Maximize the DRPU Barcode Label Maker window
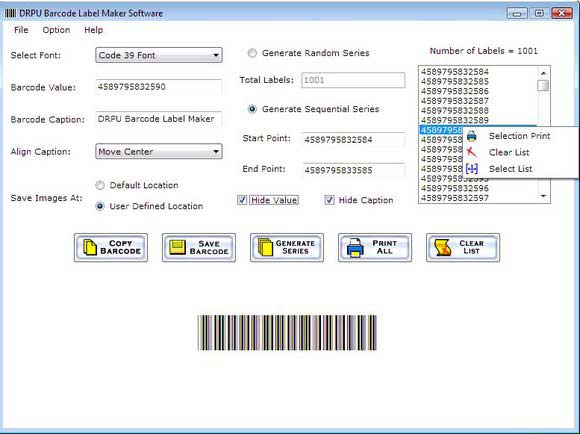 539,13
